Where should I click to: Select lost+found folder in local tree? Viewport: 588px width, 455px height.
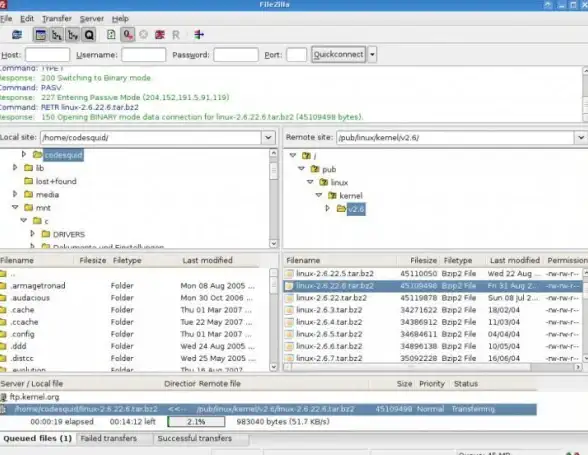tap(56, 181)
